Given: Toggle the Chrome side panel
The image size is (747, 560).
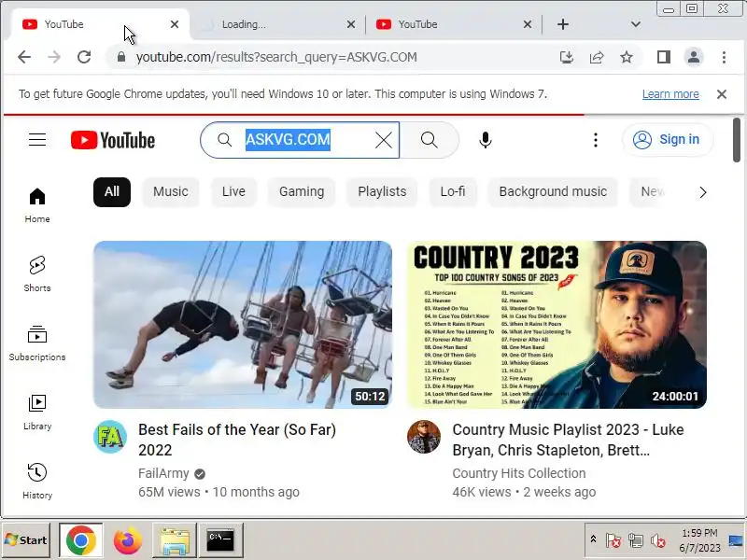Looking at the screenshot, I should (664, 57).
